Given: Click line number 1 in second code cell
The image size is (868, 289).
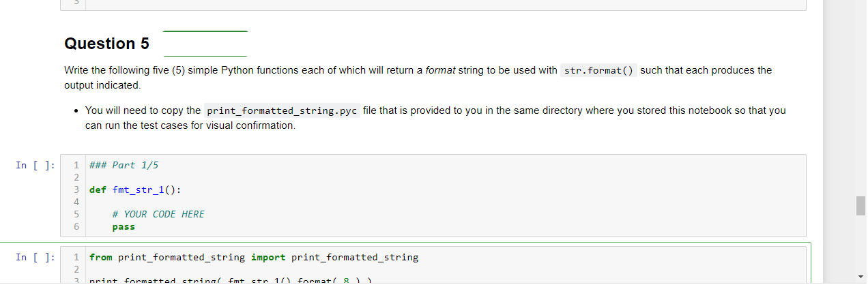Looking at the screenshot, I should pyautogui.click(x=76, y=257).
